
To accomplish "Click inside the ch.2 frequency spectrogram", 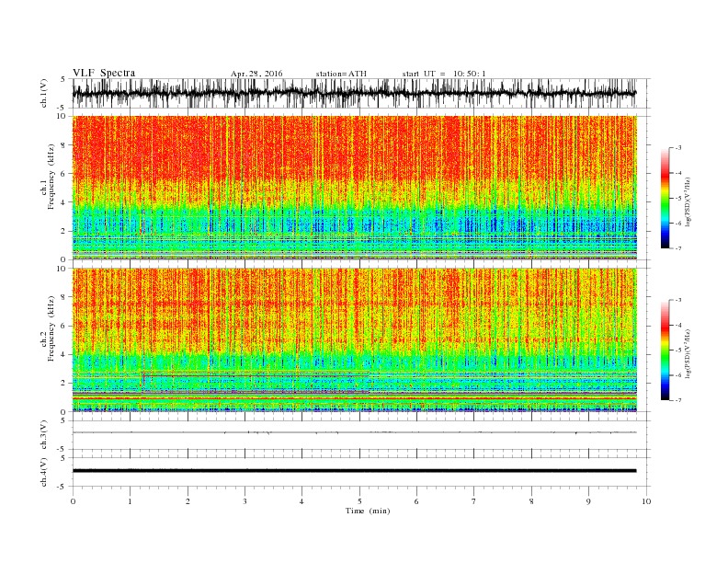I will (x=355, y=340).
